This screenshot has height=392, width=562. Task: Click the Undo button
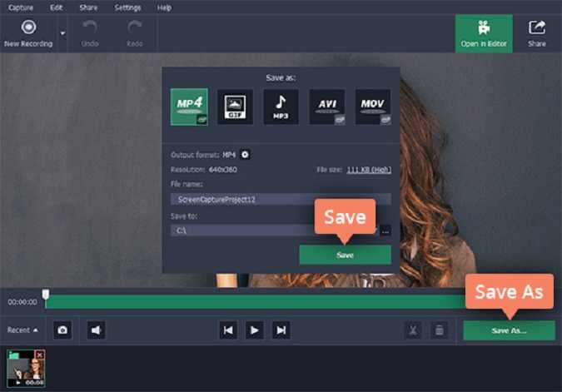click(x=90, y=33)
